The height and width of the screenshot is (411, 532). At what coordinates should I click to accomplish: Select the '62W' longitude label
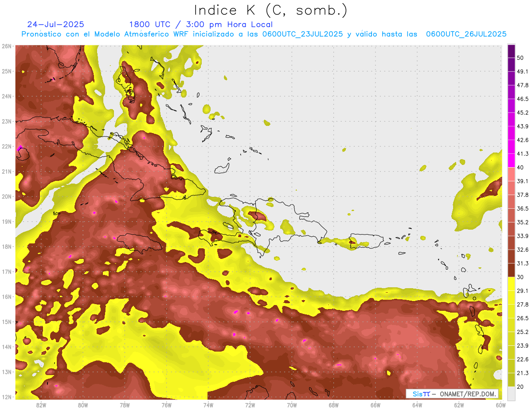[x=459, y=405]
